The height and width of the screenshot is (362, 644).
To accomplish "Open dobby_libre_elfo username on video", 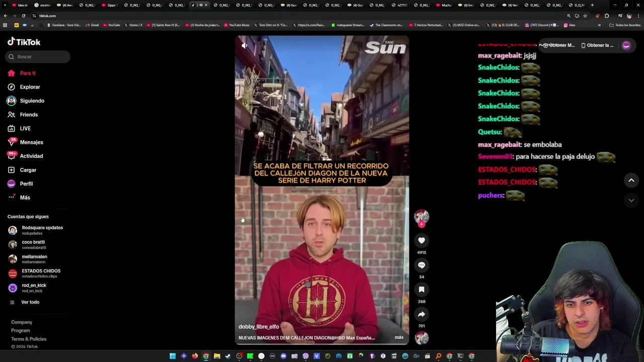I will click(259, 327).
